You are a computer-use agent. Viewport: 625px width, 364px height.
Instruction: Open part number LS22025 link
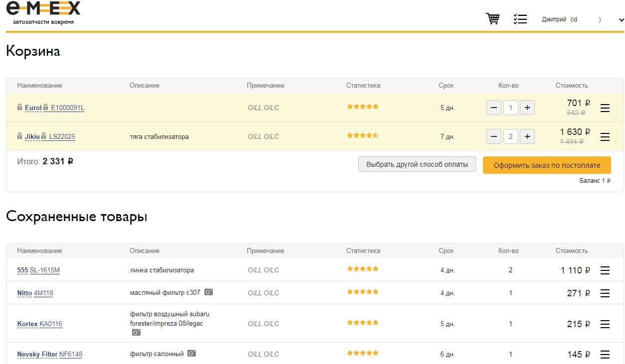pyautogui.click(x=62, y=136)
